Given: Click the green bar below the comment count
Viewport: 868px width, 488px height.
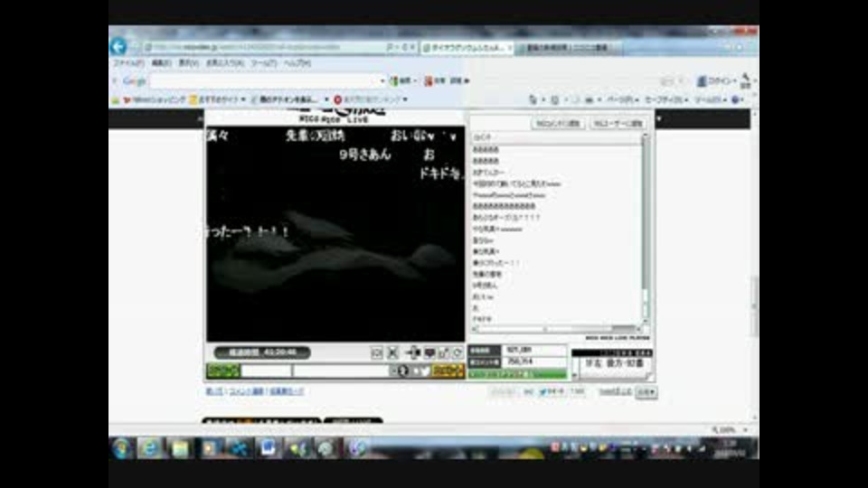Looking at the screenshot, I should pos(517,374).
